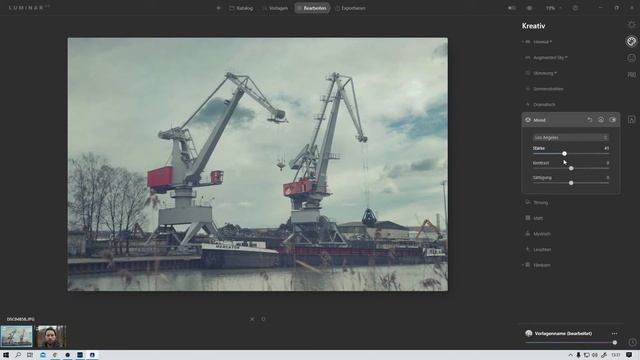Open the Exportieren tab

click(x=350, y=8)
